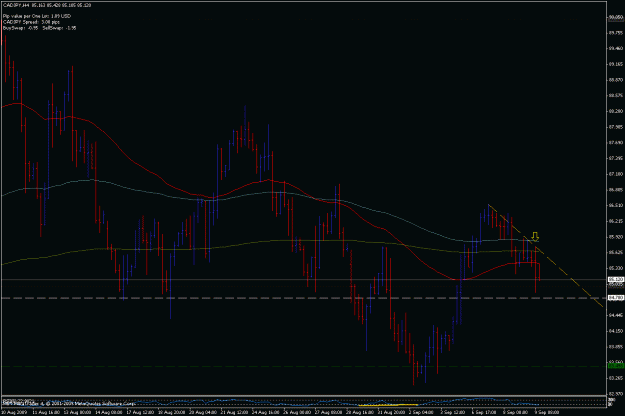Click the '2 Sep 04:00' time axis label
This screenshot has width=625, height=416.
pyautogui.click(x=421, y=412)
